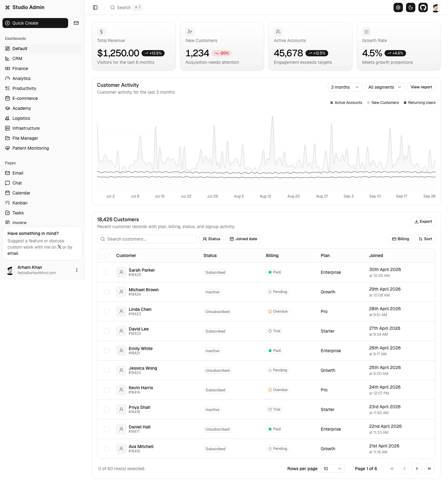Jump to the last page arrow

429,469
